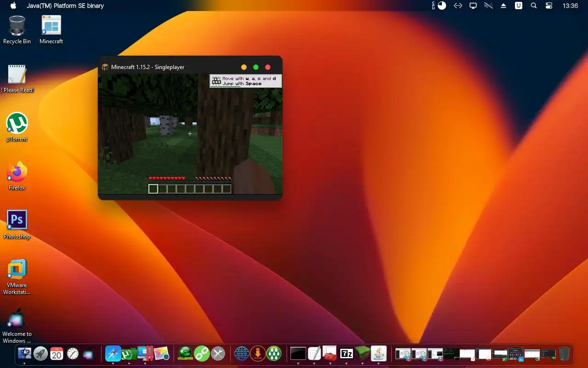Open the Windows monitor icon in dock
The height and width of the screenshot is (368, 588).
click(145, 353)
